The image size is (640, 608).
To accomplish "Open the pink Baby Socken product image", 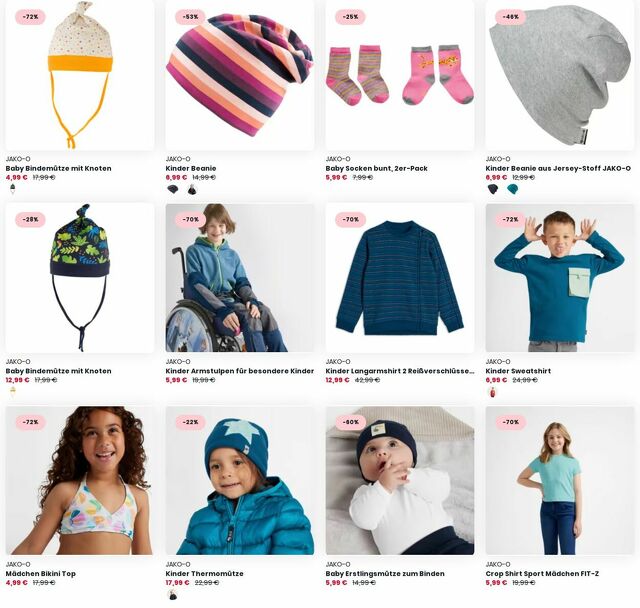I will tap(400, 75).
